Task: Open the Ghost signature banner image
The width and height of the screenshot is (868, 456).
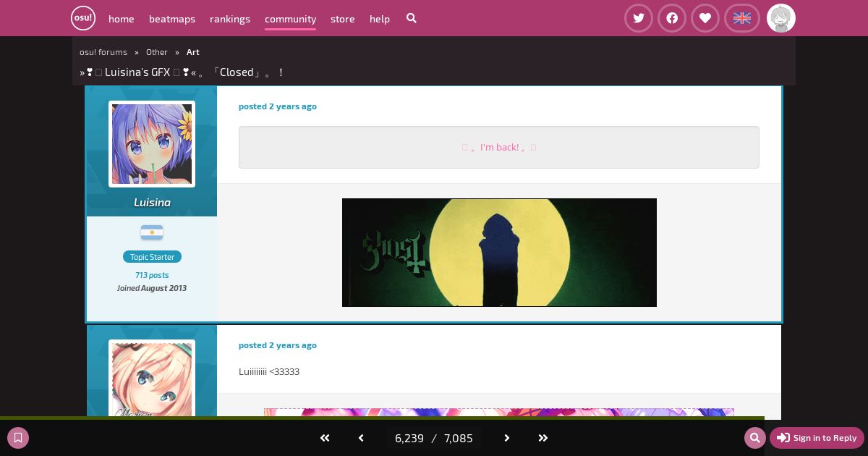Action: click(x=499, y=253)
